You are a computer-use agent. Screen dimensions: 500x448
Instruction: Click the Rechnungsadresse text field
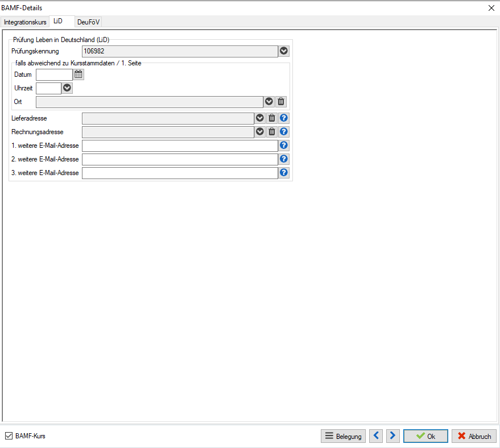168,132
